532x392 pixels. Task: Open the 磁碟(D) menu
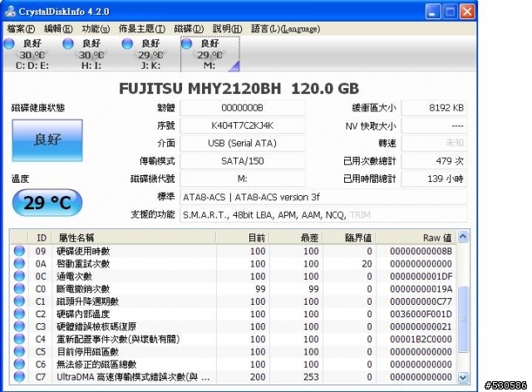click(x=189, y=29)
